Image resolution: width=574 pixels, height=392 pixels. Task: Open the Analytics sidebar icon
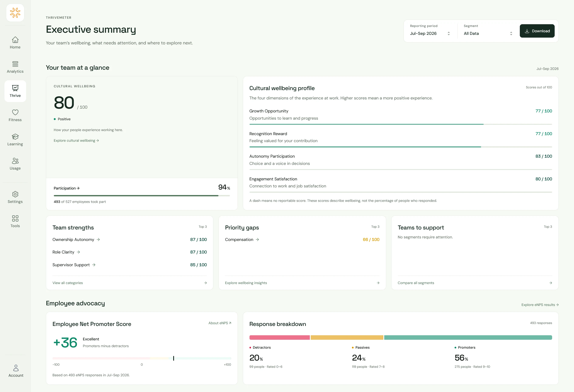pos(15,67)
